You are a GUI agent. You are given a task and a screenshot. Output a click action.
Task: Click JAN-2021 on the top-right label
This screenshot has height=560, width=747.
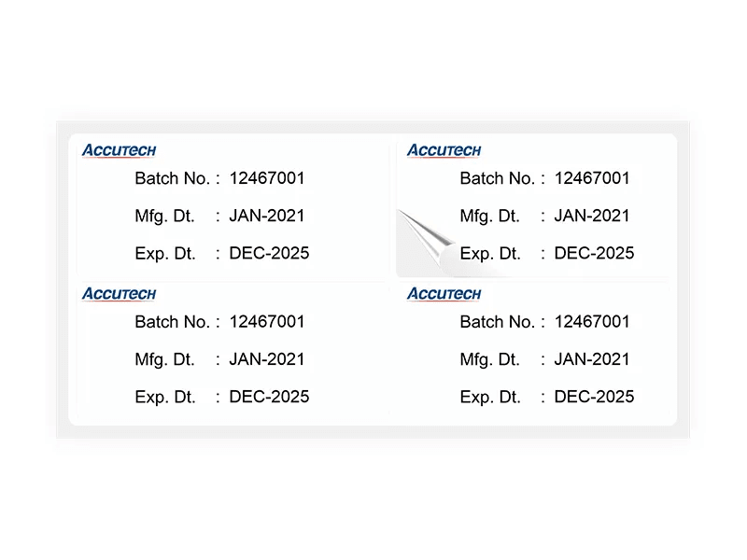pos(592,216)
